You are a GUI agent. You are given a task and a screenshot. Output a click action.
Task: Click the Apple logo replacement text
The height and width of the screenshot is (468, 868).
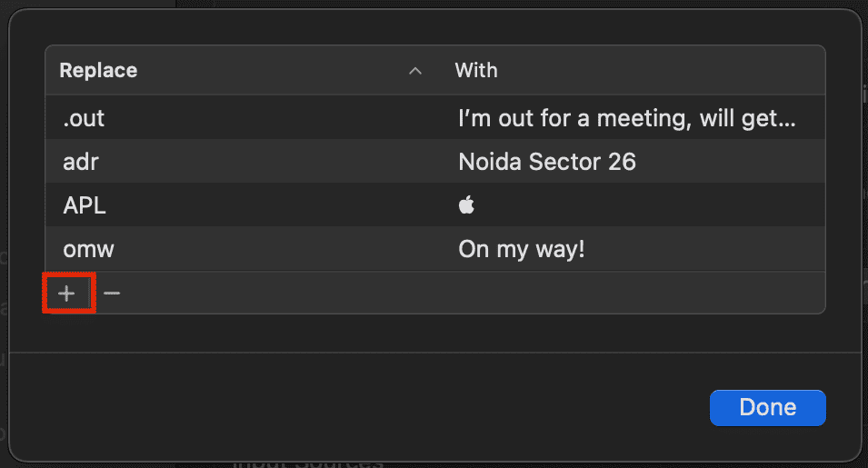point(466,205)
